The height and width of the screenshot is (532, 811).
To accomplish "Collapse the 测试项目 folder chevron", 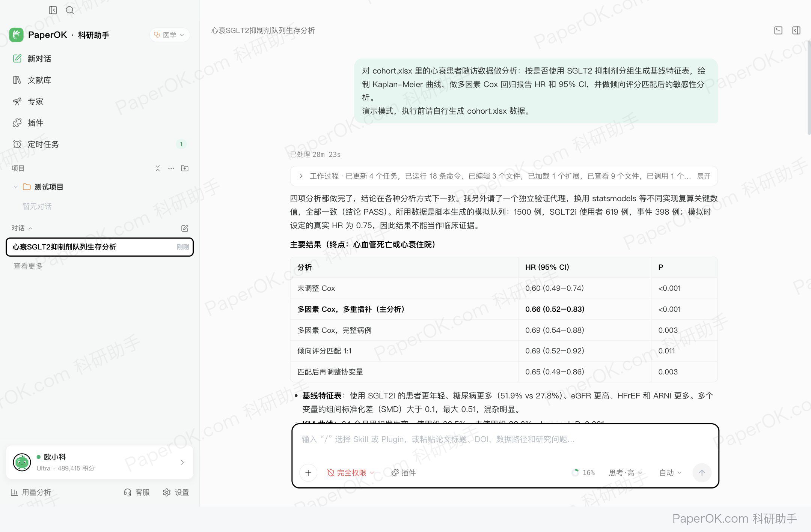I will coord(15,187).
